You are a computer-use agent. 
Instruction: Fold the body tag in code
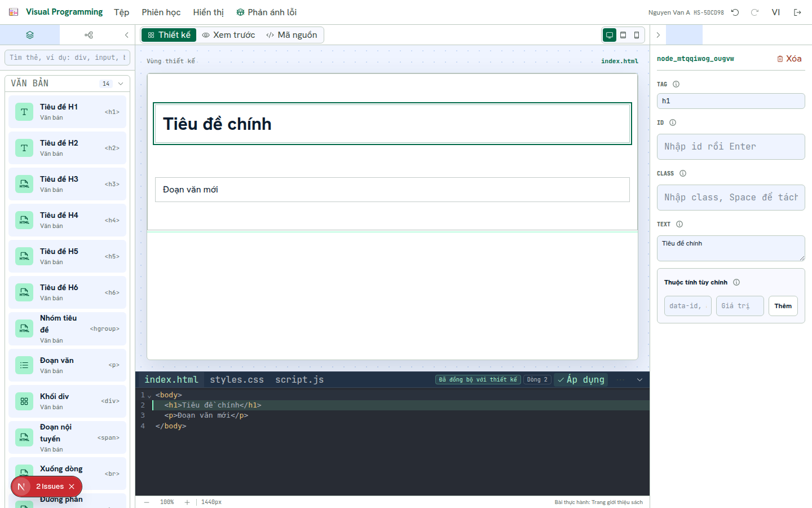pos(149,396)
